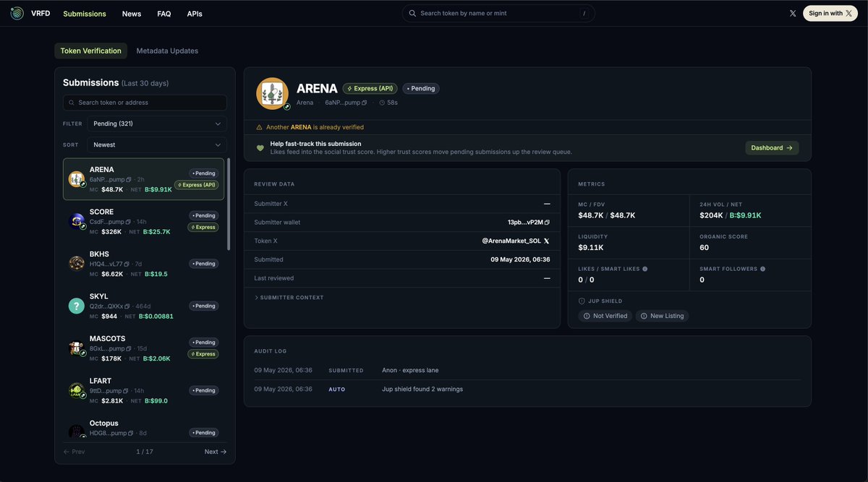Copy the LFART address 9ttD...pump
868x482 pixels.
[127, 391]
